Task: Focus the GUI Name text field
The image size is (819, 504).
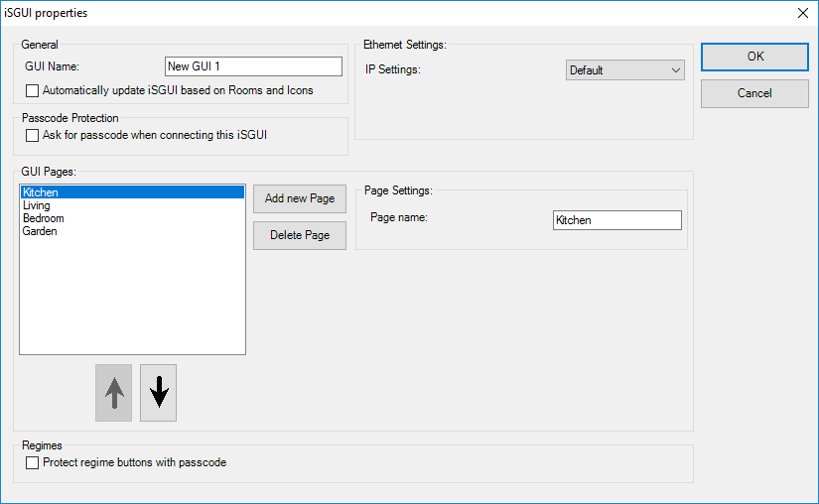Action: click(x=252, y=66)
